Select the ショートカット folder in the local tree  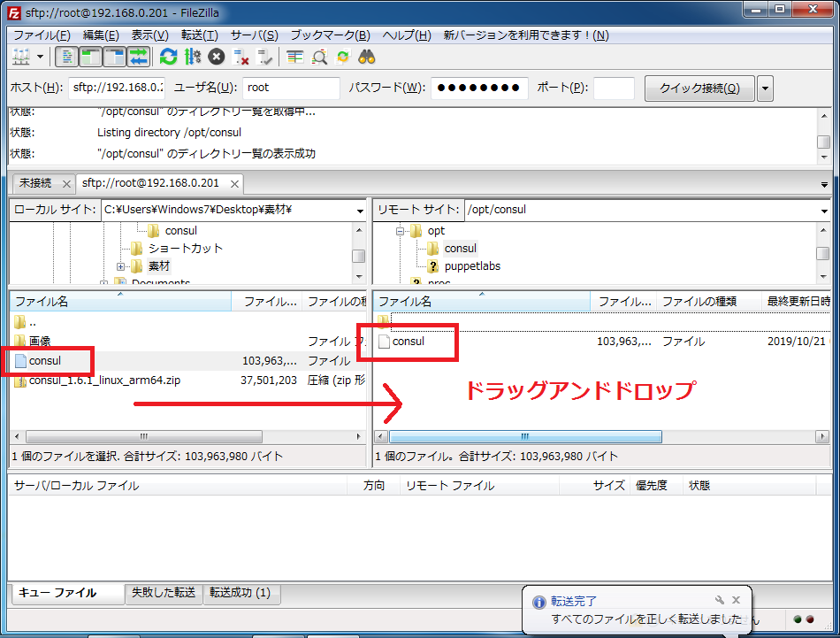click(186, 249)
